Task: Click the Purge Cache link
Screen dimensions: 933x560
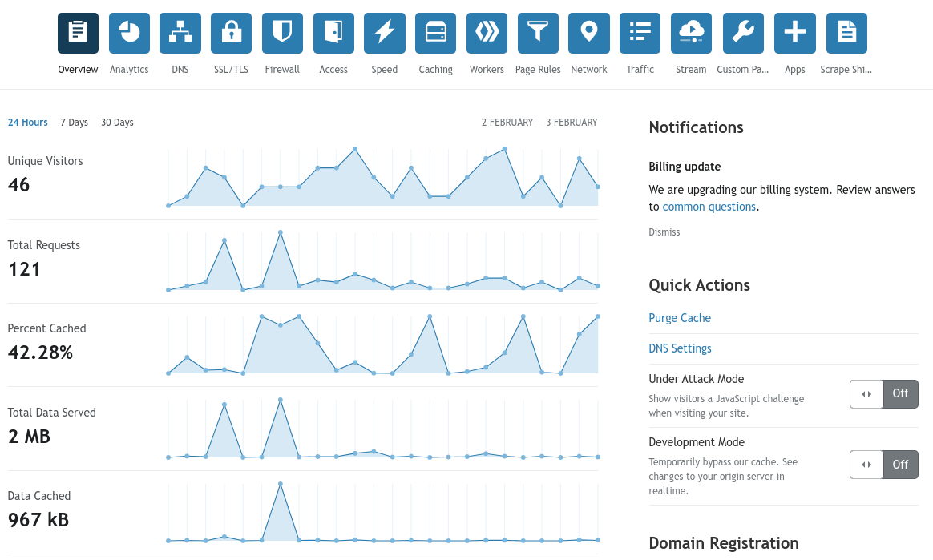Action: [680, 318]
